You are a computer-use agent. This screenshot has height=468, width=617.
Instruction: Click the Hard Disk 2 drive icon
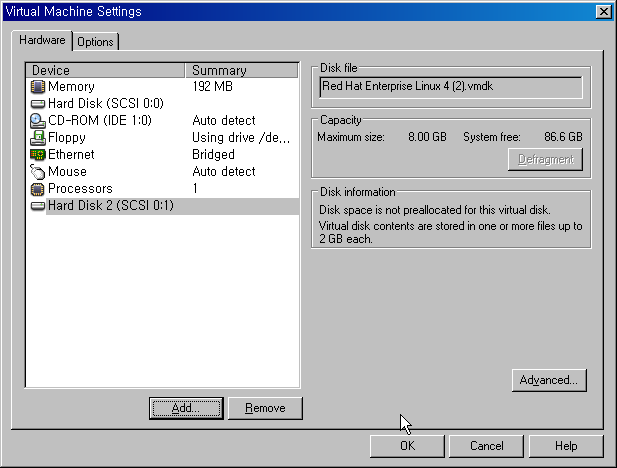tap(38, 206)
